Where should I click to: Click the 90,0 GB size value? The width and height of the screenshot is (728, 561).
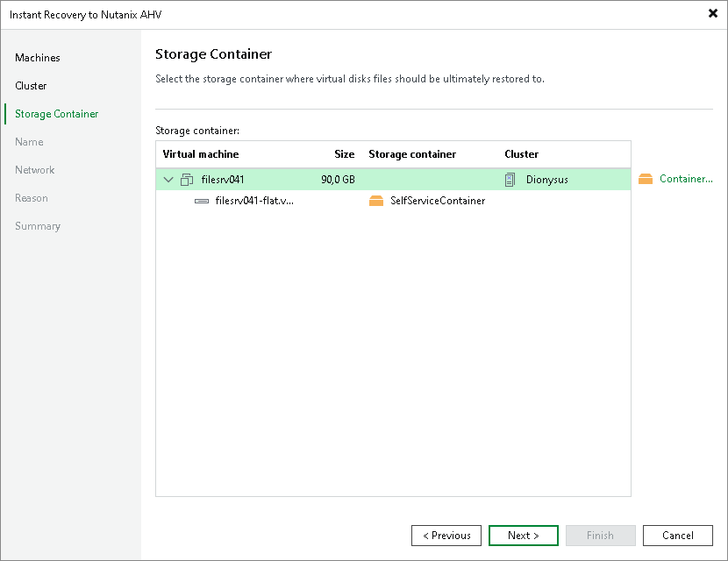pos(338,180)
